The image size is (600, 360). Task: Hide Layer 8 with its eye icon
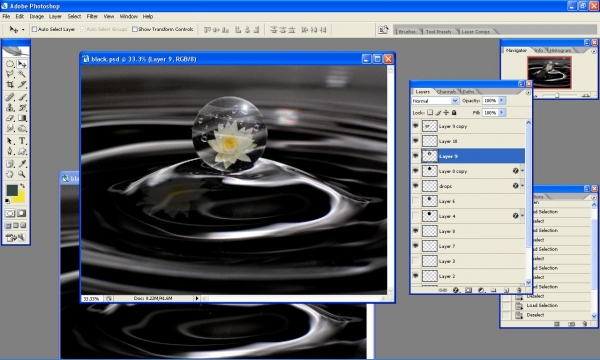[416, 231]
